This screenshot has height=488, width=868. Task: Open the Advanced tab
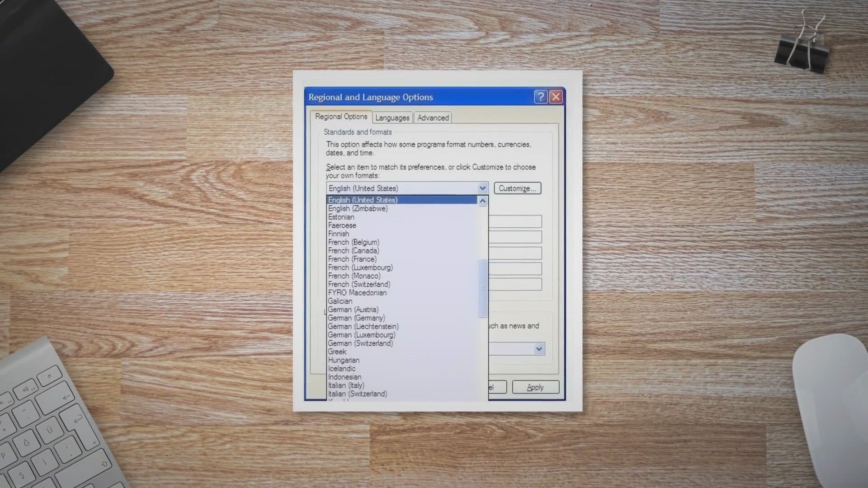click(433, 117)
